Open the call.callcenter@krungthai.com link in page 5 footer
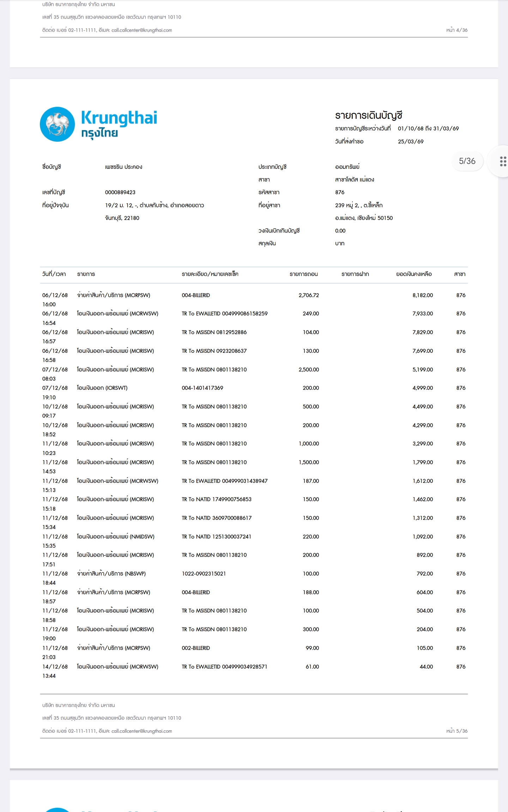Viewport: 508px width, 812px height. point(141,731)
